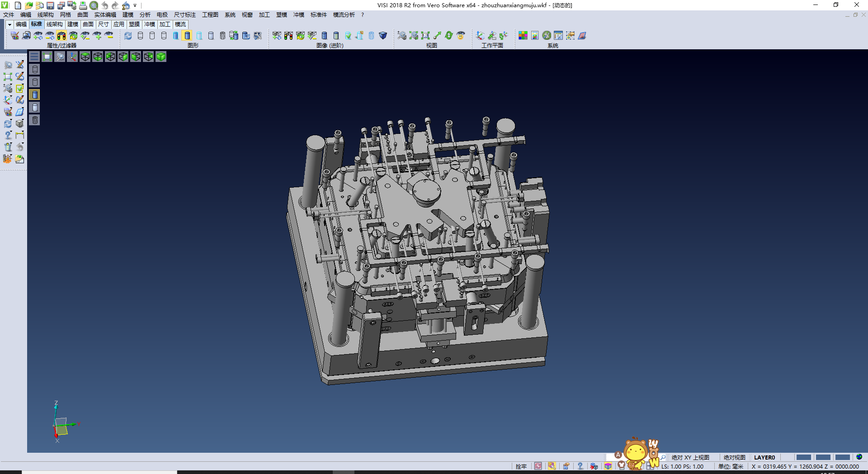This screenshot has width=868, height=474.
Task: Click the globe icon in status bar
Action: [859, 457]
